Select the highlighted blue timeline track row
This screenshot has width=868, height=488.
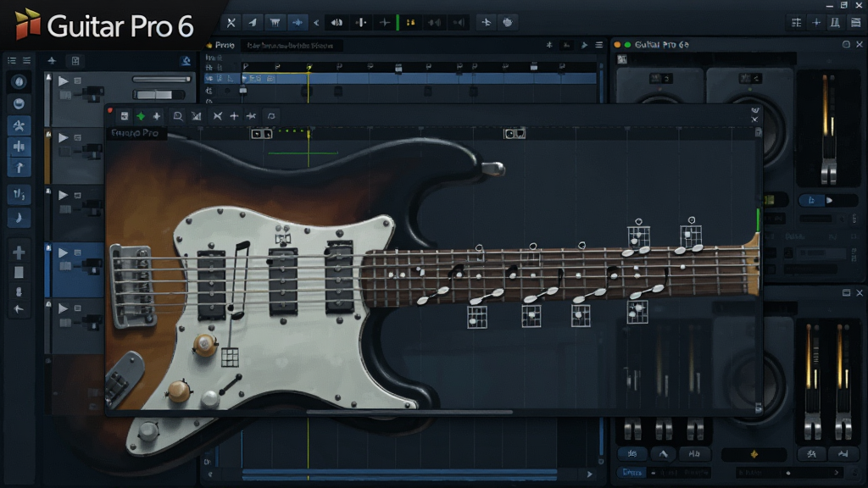400,79
